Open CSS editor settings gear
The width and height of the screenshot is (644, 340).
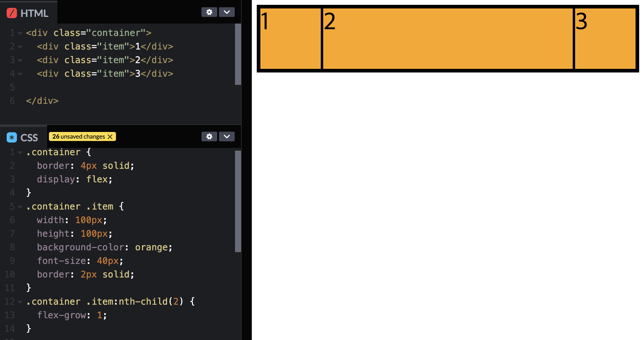click(209, 136)
